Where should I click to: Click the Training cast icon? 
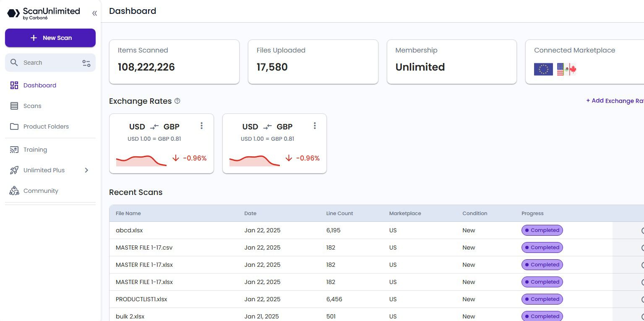[x=14, y=150]
